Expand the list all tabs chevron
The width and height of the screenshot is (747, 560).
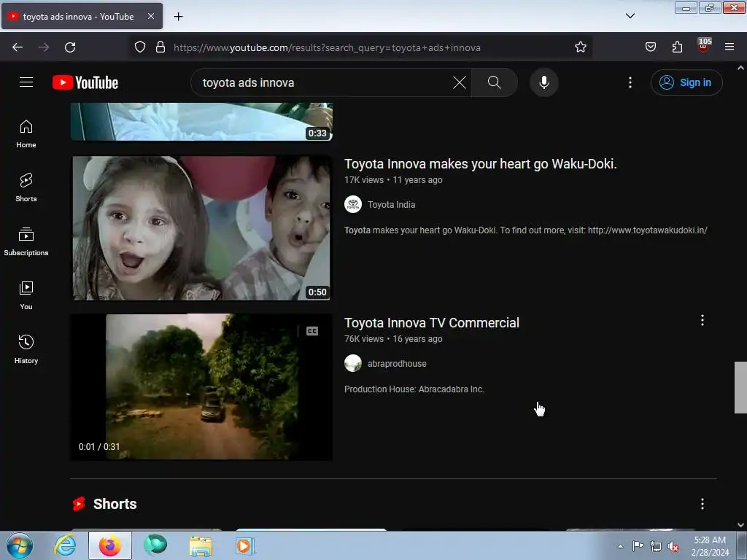[630, 16]
